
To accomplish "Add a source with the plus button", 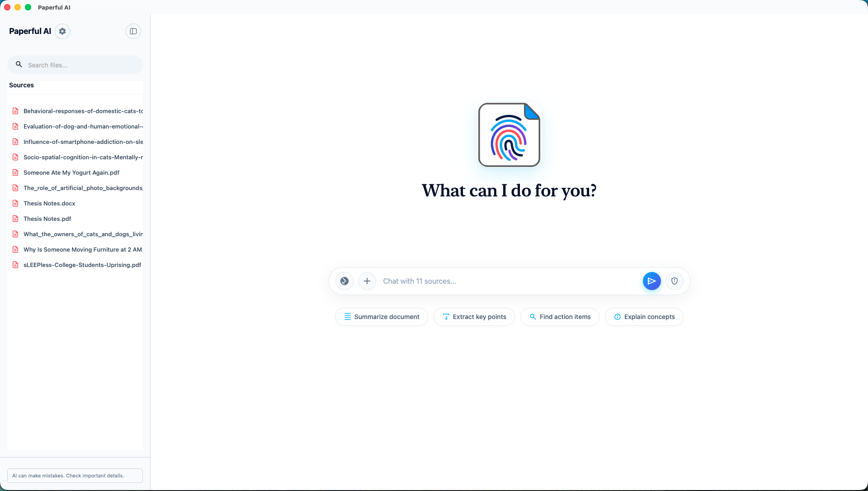I will pos(367,281).
